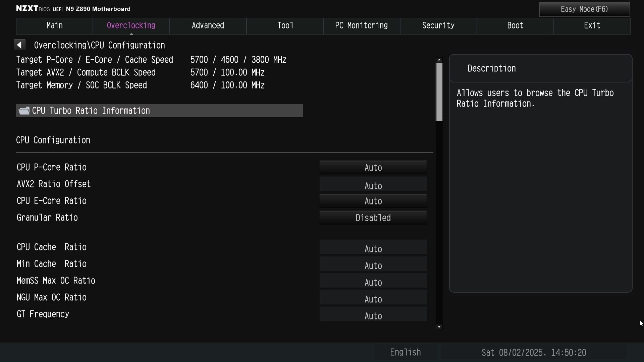644x362 pixels.
Task: Open AVX2 Ratio Offset Auto dropdown
Action: click(373, 185)
